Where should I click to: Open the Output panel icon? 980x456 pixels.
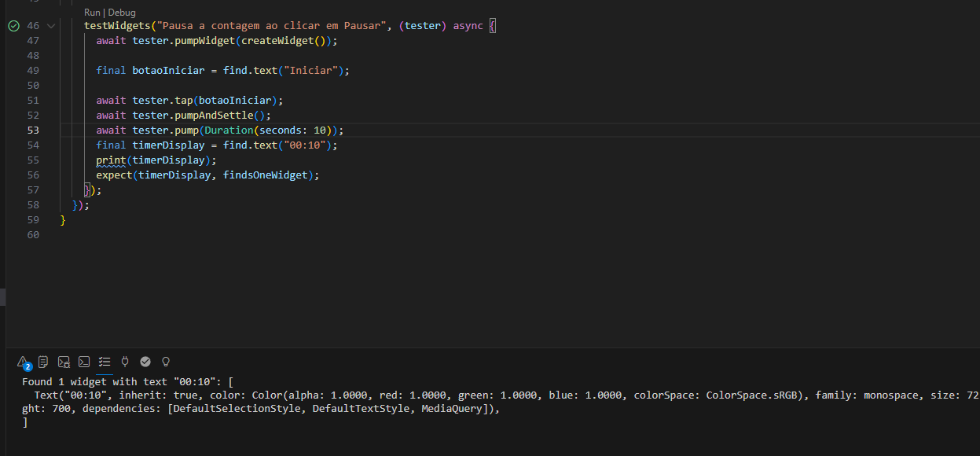pos(43,362)
